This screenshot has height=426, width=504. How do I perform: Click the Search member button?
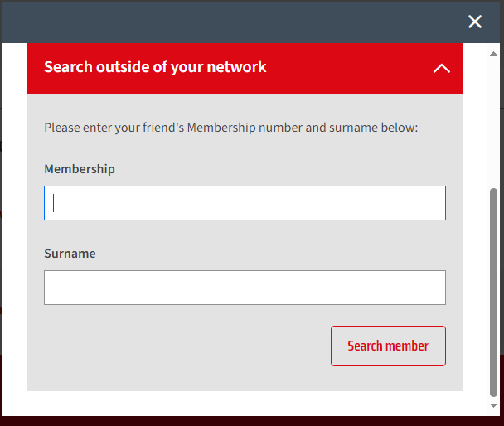click(x=388, y=346)
